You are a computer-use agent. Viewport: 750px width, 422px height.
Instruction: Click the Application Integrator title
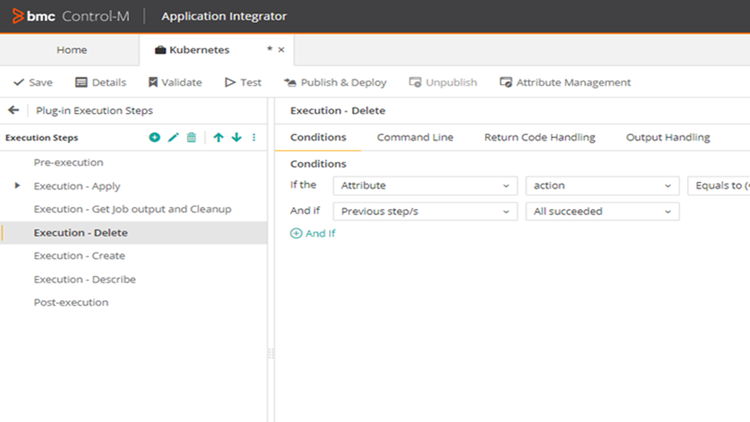(224, 16)
